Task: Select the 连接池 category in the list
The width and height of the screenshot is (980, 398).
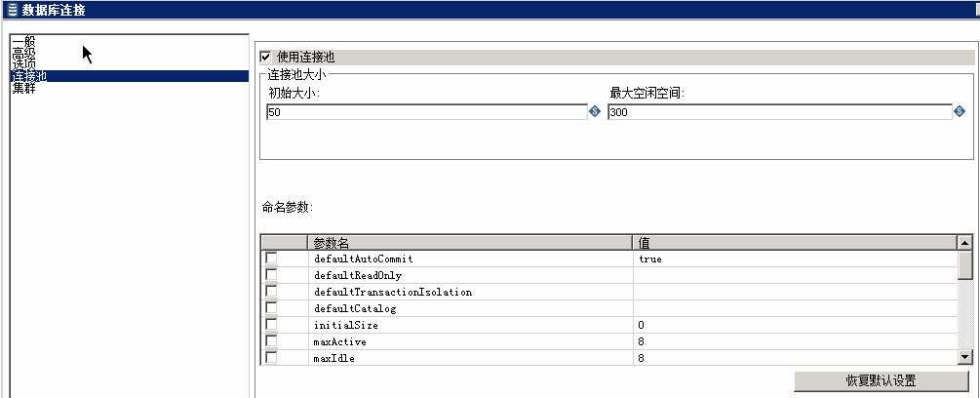Action: pyautogui.click(x=130, y=76)
